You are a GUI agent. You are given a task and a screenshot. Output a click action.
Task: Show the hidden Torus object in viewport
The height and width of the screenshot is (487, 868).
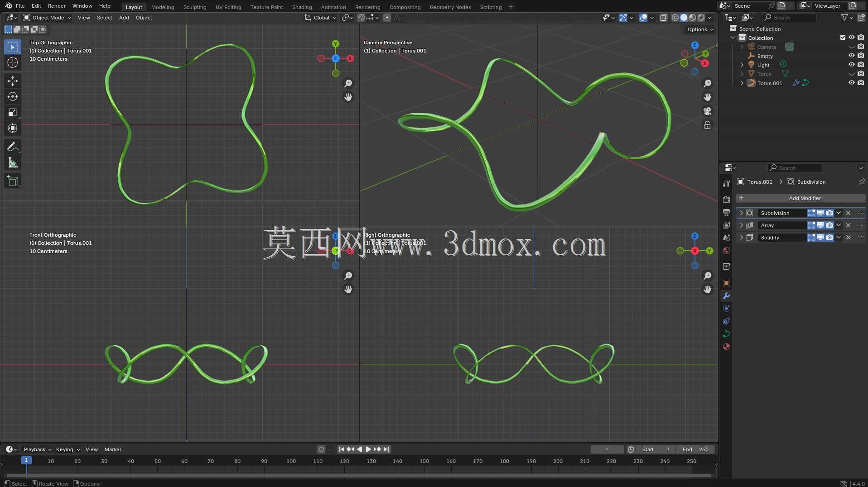pos(851,74)
